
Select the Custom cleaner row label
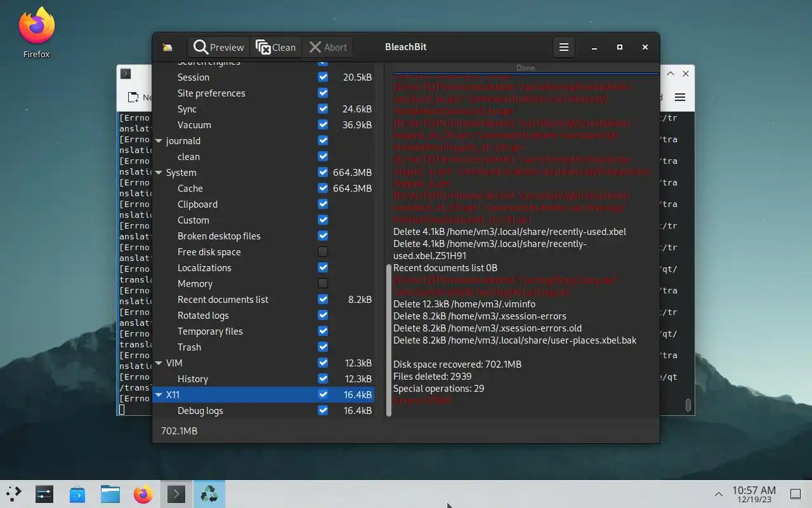pos(193,220)
